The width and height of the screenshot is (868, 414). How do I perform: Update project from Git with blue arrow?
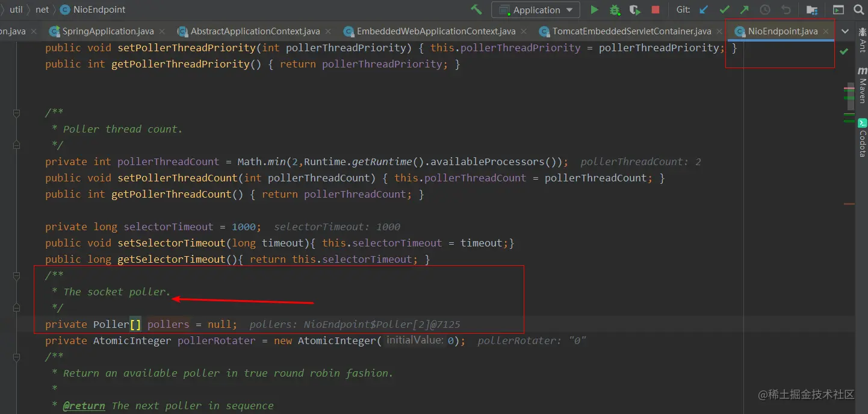tap(704, 10)
